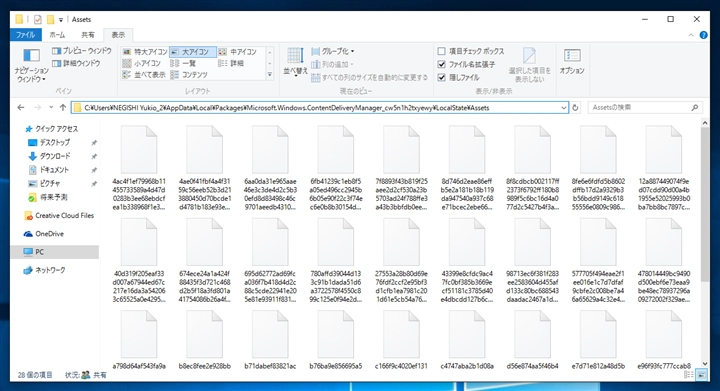Switch to the Share ribbon tab

[x=87, y=35]
